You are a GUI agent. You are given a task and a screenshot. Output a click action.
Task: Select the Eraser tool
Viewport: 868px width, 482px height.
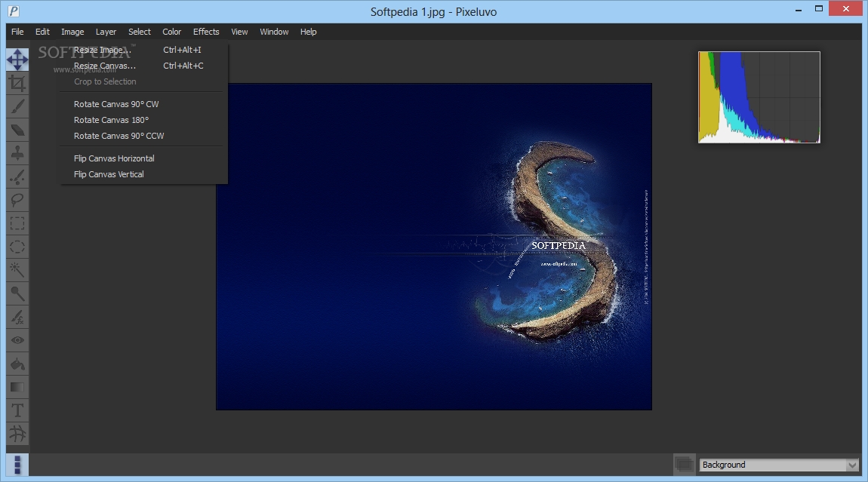click(x=17, y=130)
